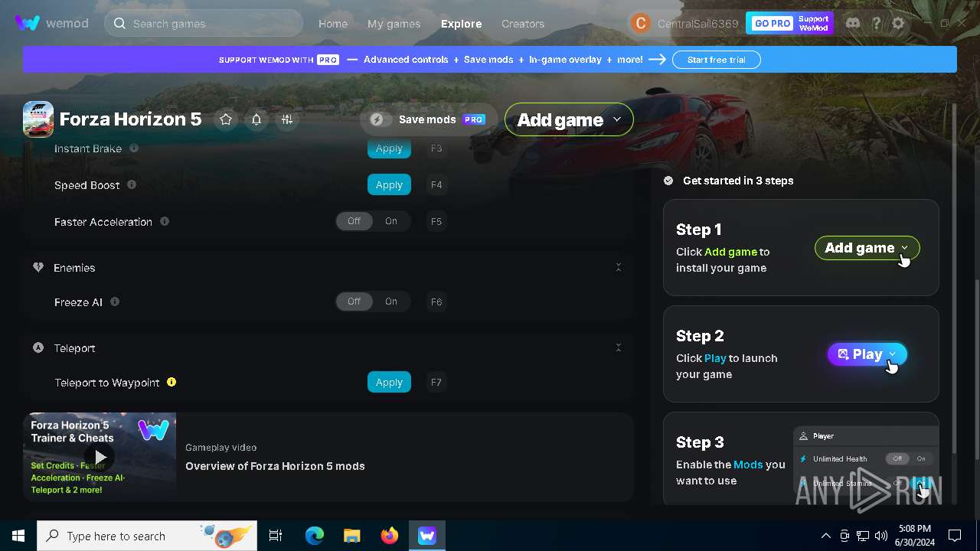980x551 pixels.
Task: Show warning info for Teleport to Waypoint
Action: [171, 382]
